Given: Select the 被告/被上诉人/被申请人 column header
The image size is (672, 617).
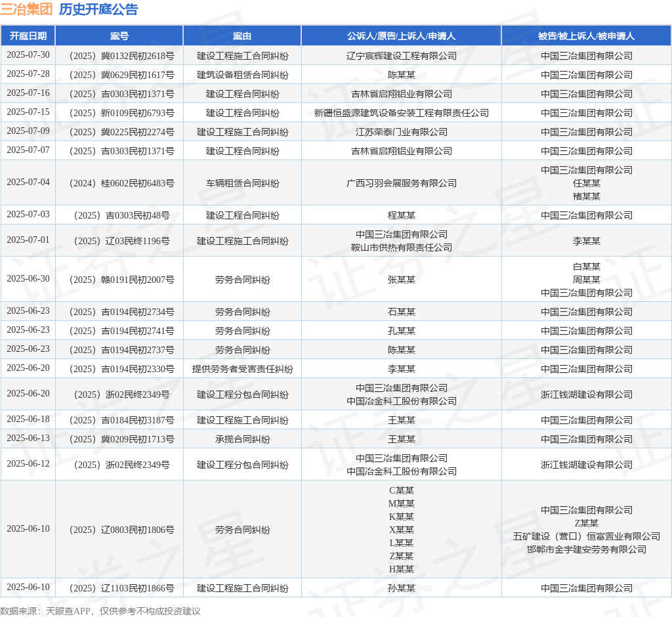Looking at the screenshot, I should [586, 36].
